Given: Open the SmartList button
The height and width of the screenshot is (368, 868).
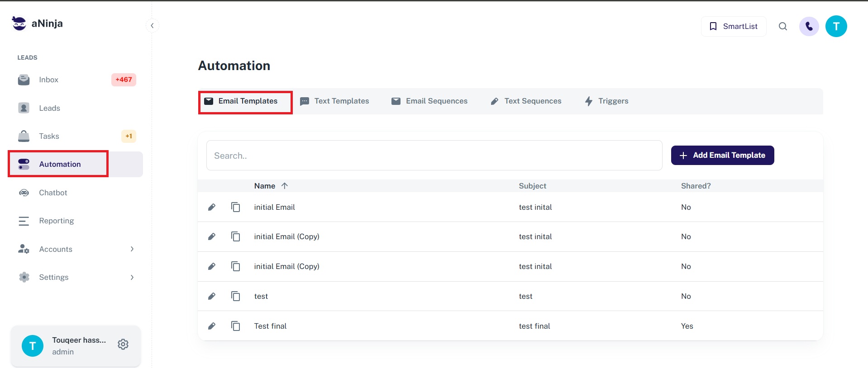Looking at the screenshot, I should click(x=733, y=26).
